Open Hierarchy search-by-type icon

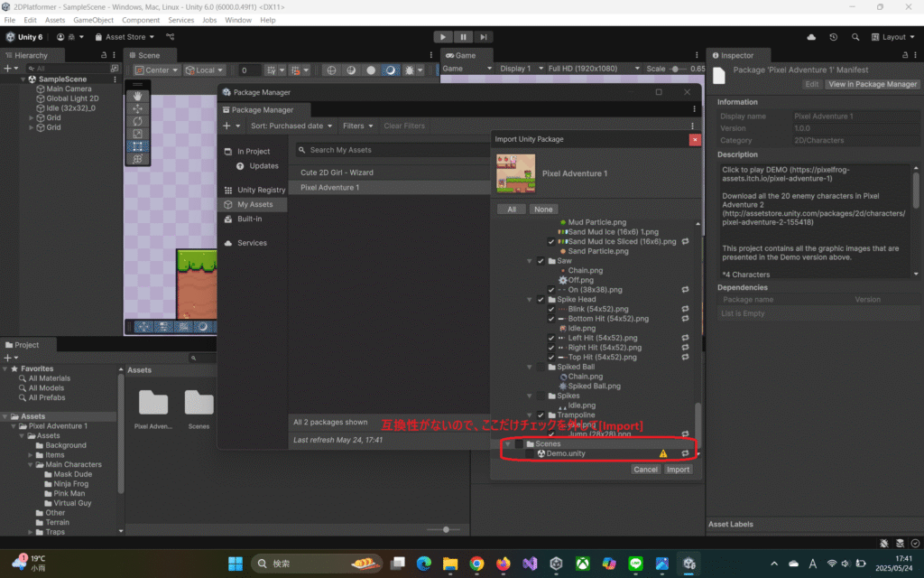115,69
